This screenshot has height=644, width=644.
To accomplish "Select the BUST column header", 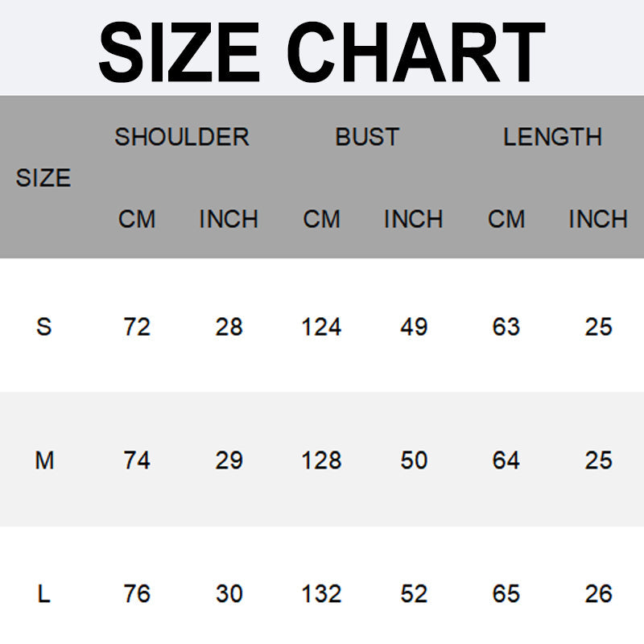I will tap(367, 137).
